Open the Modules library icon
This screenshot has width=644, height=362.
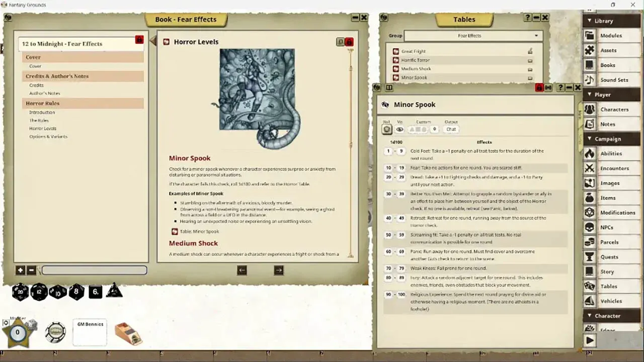[x=589, y=36]
